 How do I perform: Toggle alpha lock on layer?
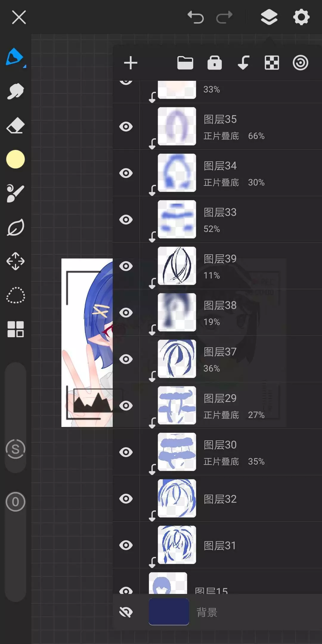coord(215,63)
